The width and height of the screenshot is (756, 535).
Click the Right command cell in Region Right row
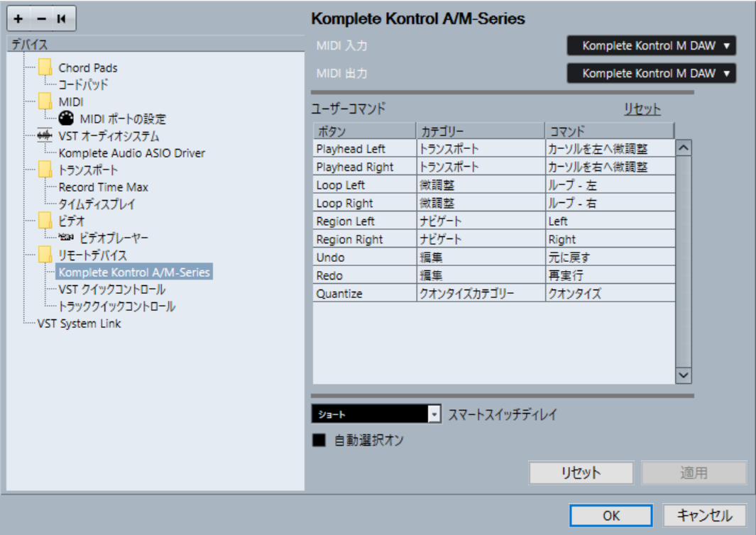tap(610, 239)
